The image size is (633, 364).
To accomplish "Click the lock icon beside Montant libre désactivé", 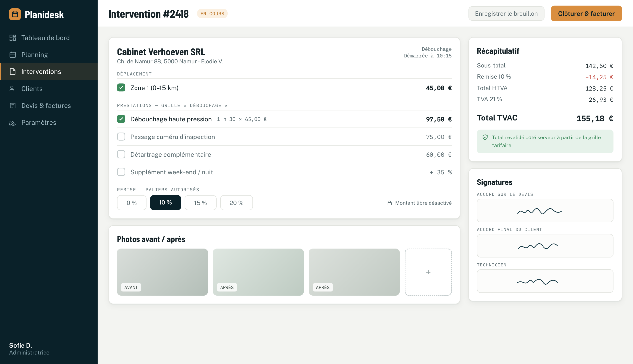I will pyautogui.click(x=390, y=203).
